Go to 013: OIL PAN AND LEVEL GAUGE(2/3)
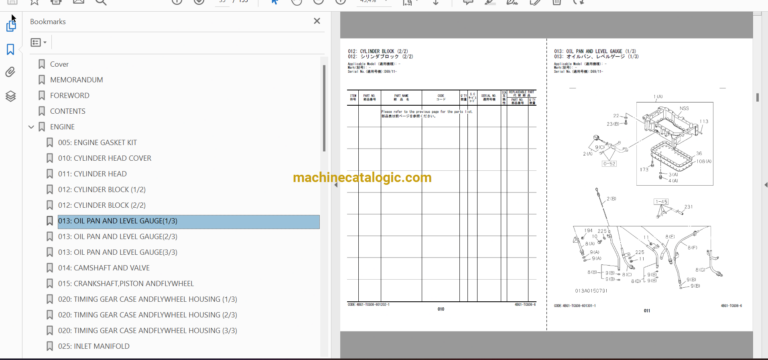 [118, 237]
